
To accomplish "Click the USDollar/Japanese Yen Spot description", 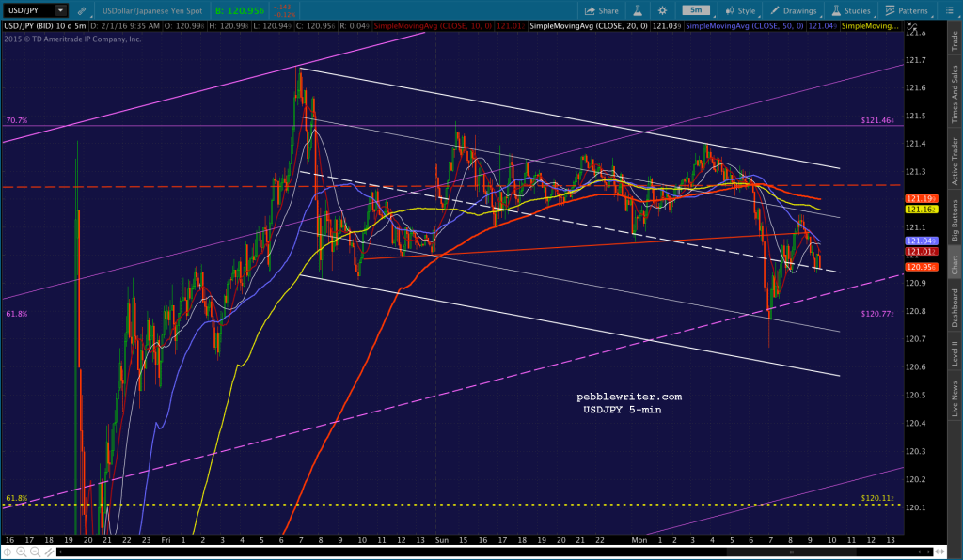I will tap(152, 11).
